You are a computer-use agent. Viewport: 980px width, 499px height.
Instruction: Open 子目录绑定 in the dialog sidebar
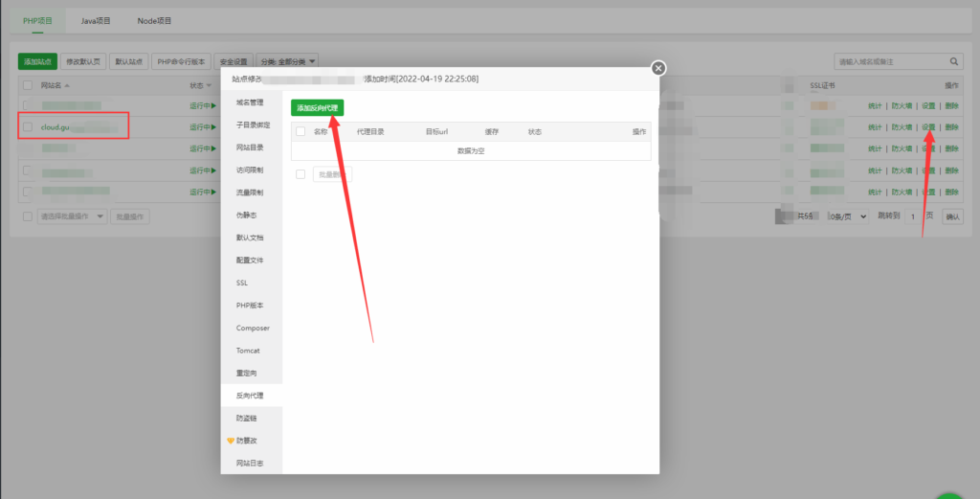point(252,125)
